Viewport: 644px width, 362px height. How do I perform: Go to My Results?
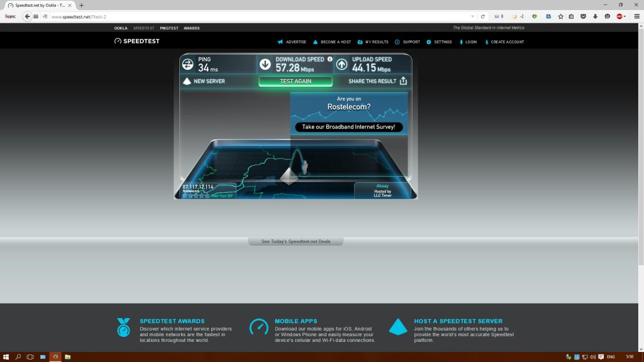[373, 42]
